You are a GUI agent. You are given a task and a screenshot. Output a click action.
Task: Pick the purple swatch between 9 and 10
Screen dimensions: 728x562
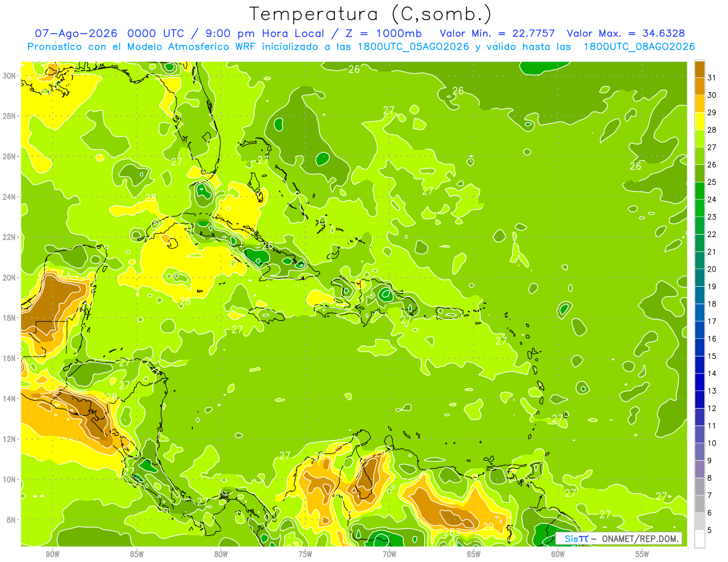[699, 452]
